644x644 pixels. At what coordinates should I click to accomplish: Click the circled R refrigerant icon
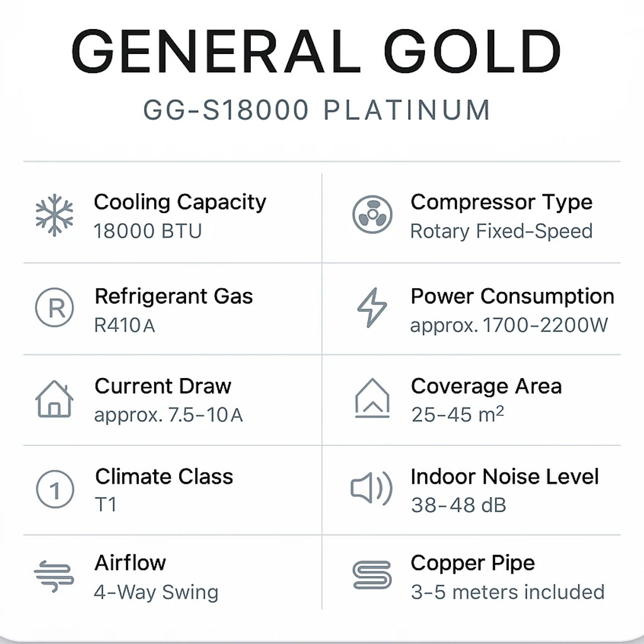pos(55,308)
